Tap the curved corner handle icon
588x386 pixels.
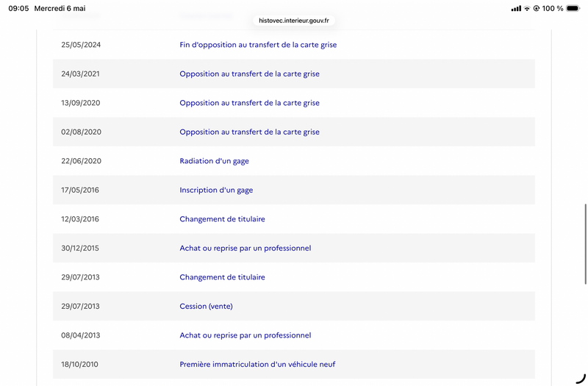tap(581, 379)
